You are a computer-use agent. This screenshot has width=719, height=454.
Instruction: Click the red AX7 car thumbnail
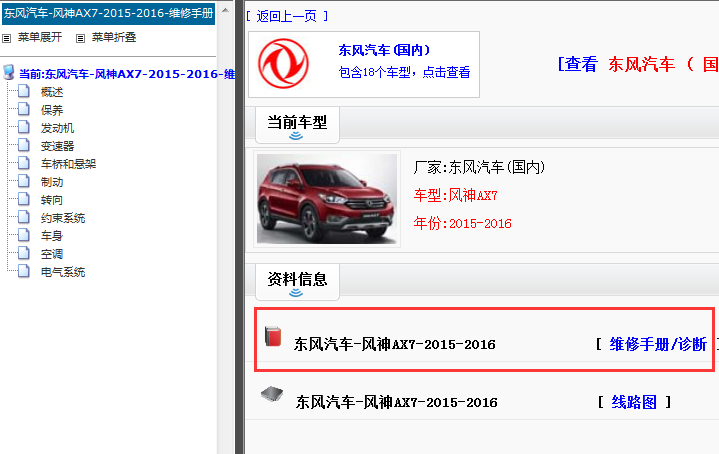coord(327,199)
